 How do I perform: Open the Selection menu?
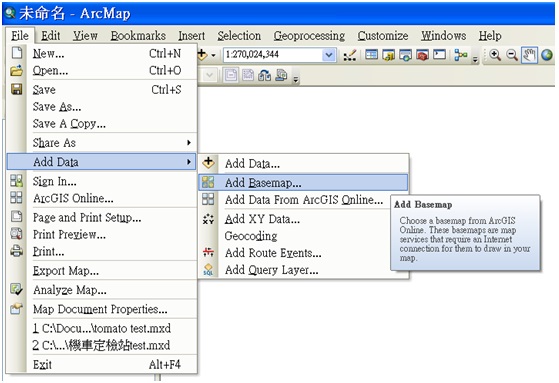239,36
